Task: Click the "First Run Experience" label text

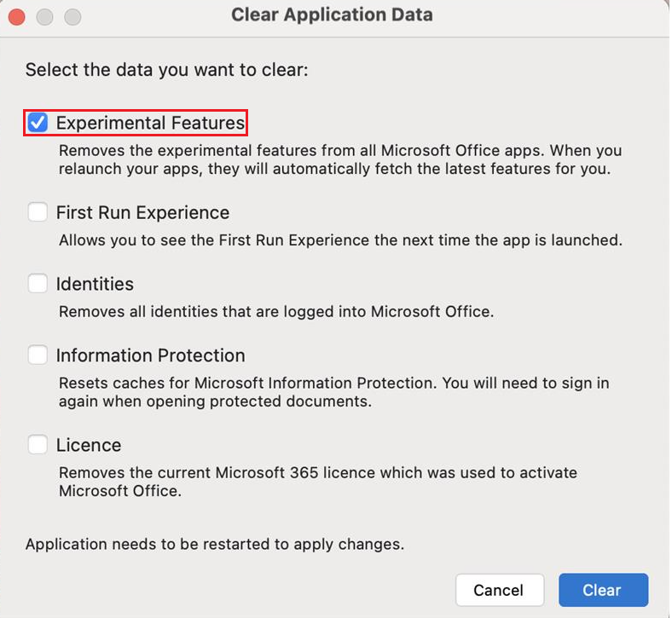Action: click(142, 212)
